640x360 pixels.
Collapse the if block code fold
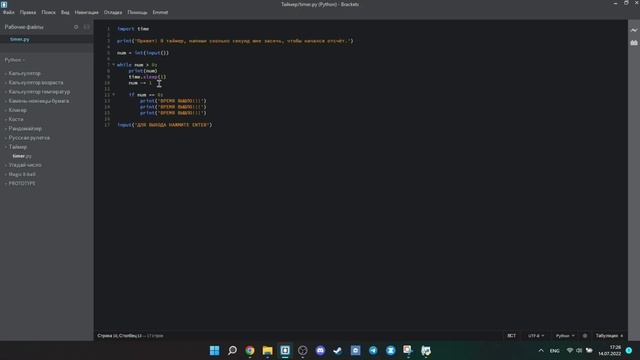pyautogui.click(x=113, y=94)
